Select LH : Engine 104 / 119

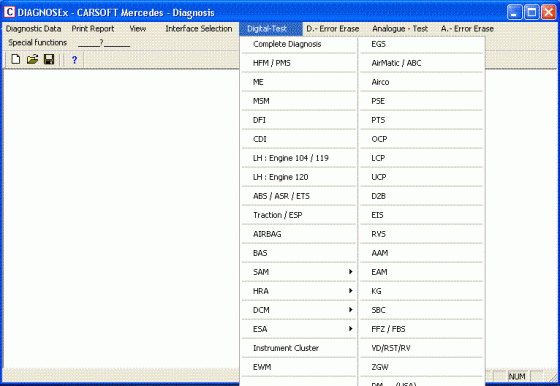pos(299,158)
